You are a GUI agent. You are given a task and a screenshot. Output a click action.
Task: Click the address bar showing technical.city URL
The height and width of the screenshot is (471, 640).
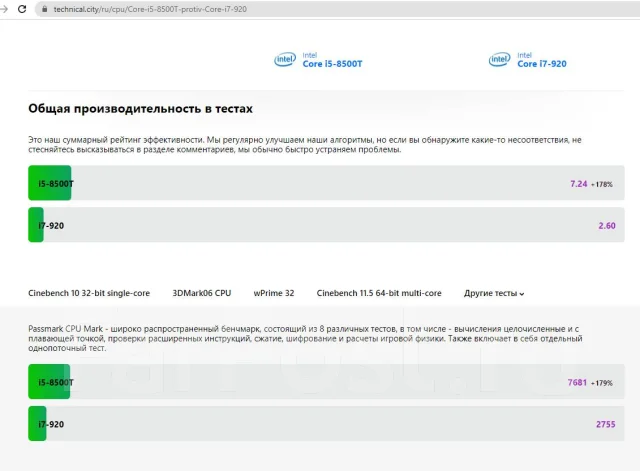tap(338, 9)
